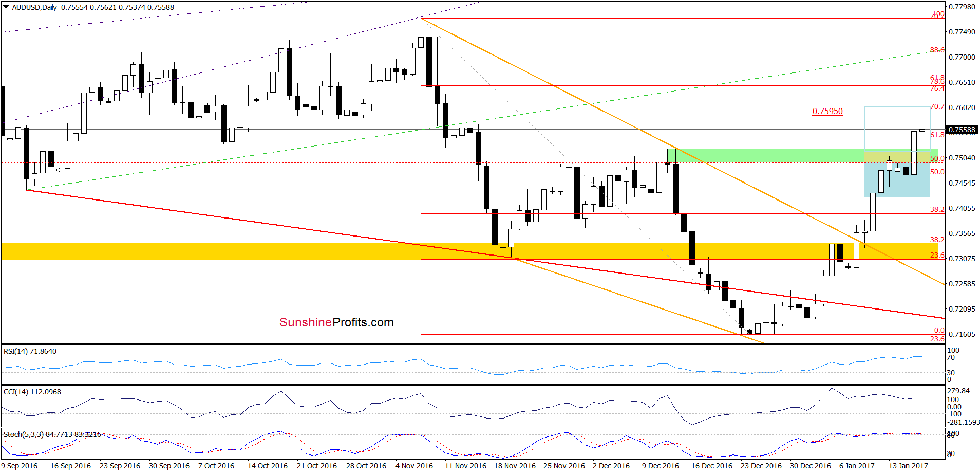Click the 16 Dec 2016 date label
This screenshot has height=473, width=980.
coord(712,466)
